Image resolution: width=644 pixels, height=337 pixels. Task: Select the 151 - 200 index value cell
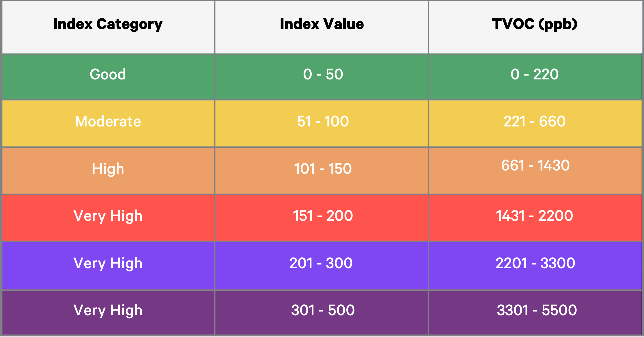[323, 216]
